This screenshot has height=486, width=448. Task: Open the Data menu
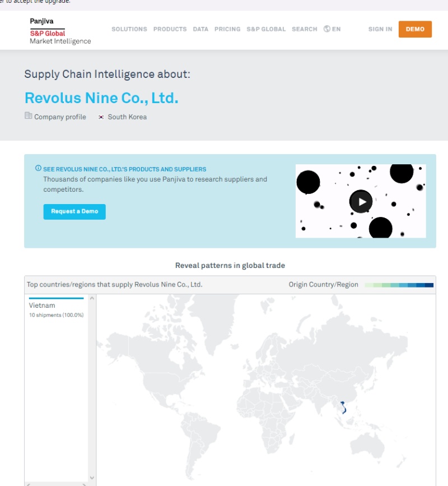point(200,29)
